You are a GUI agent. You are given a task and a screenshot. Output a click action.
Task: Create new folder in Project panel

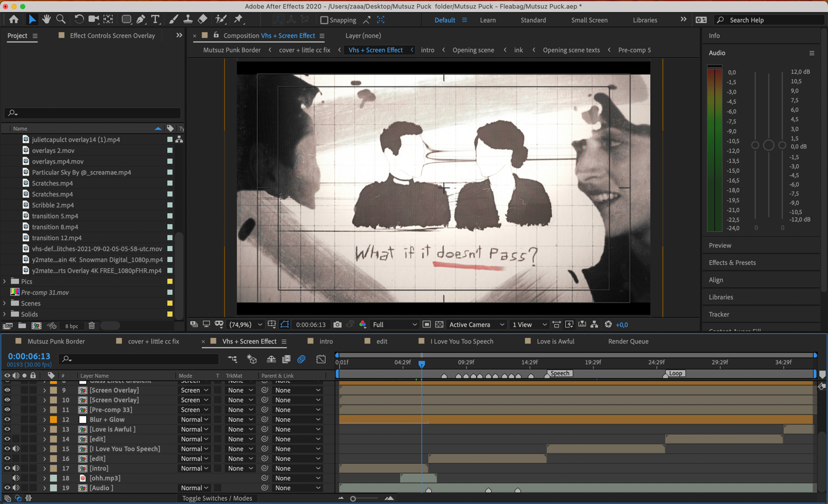22,326
